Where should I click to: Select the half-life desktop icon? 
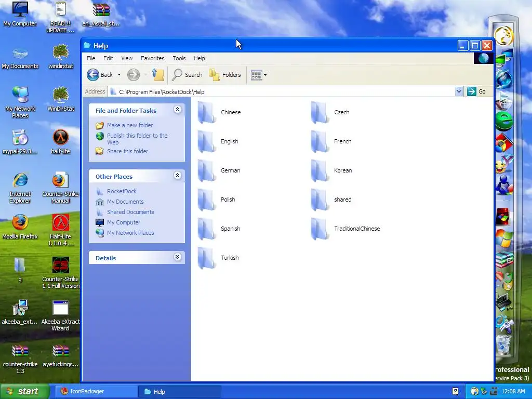61,141
